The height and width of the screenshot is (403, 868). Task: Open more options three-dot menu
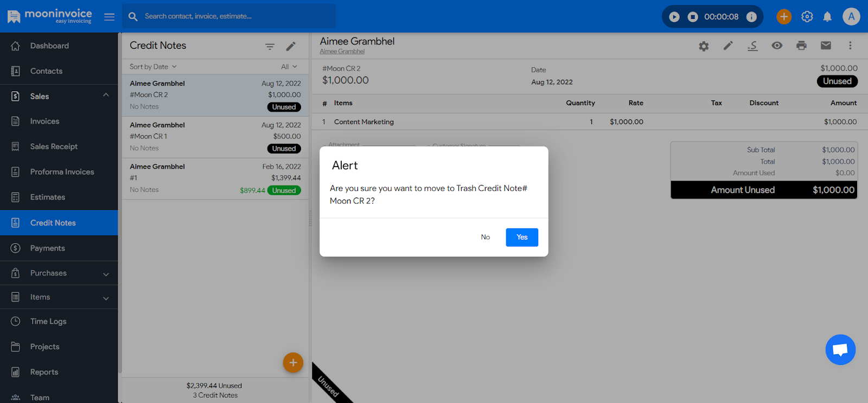[850, 46]
